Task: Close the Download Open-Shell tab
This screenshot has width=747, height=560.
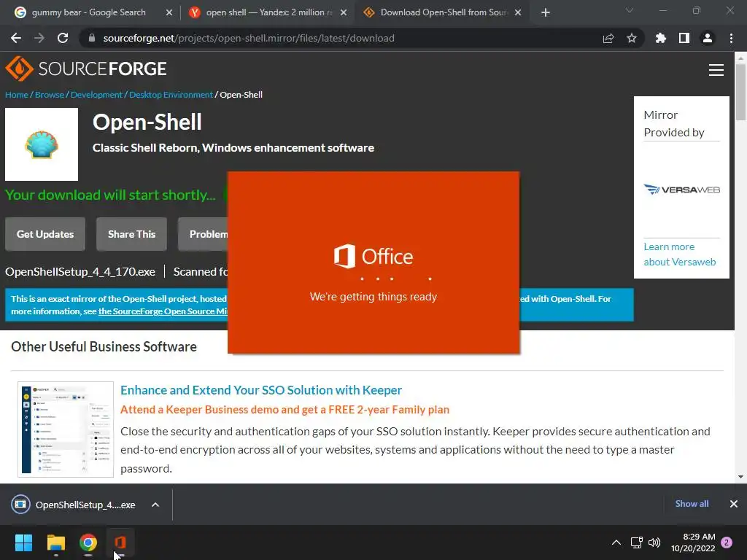Action: pyautogui.click(x=518, y=12)
